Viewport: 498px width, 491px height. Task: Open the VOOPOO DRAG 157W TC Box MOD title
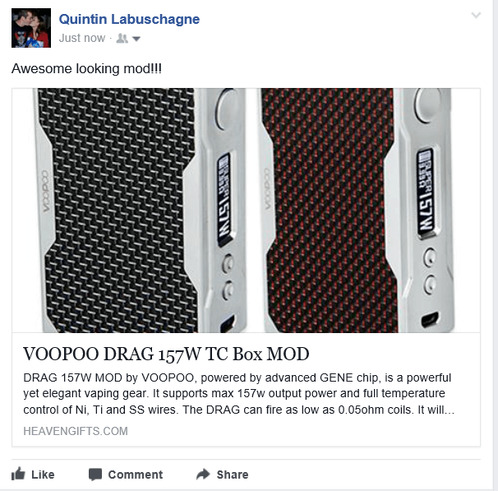(x=166, y=354)
